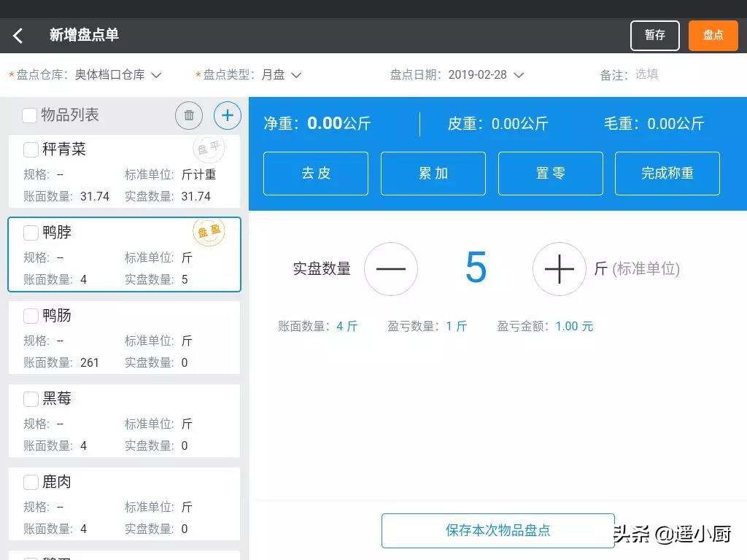Click the plus icon to add an item

(227, 115)
